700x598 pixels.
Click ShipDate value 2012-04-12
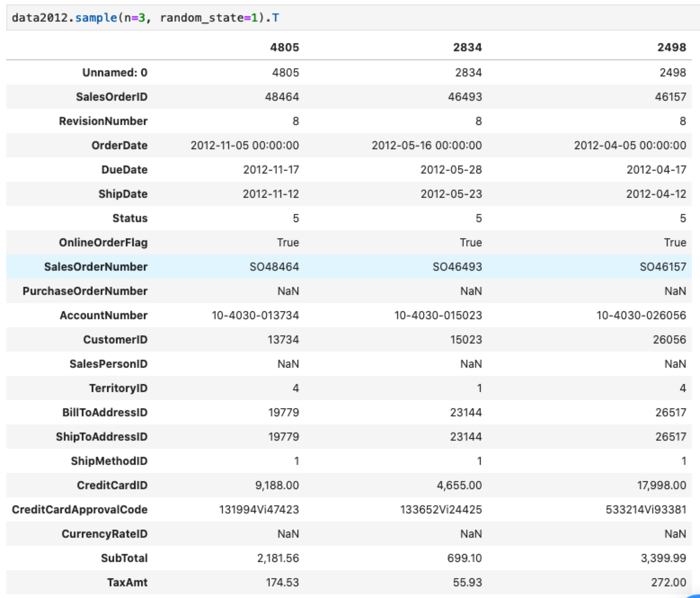[656, 194]
